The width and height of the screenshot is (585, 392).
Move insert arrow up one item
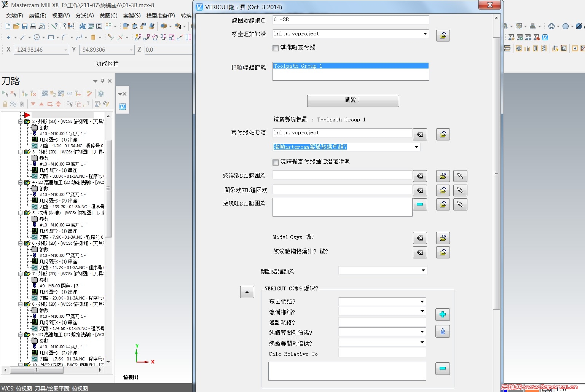[x=41, y=104]
